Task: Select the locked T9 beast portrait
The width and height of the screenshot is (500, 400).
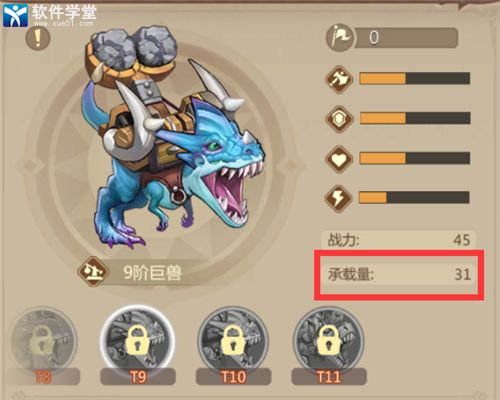Action: pyautogui.click(x=137, y=340)
